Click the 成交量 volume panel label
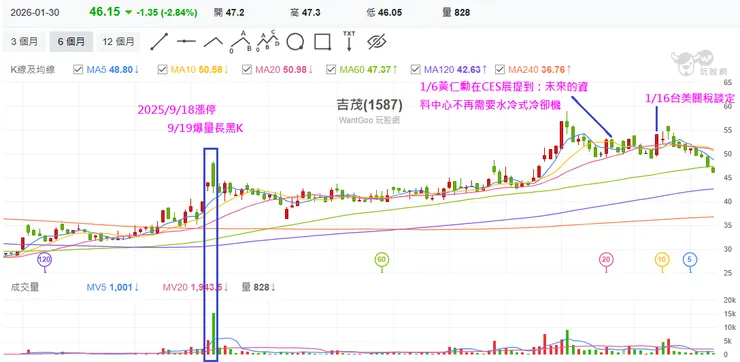Screen dimensions: 740x362 click(25, 287)
